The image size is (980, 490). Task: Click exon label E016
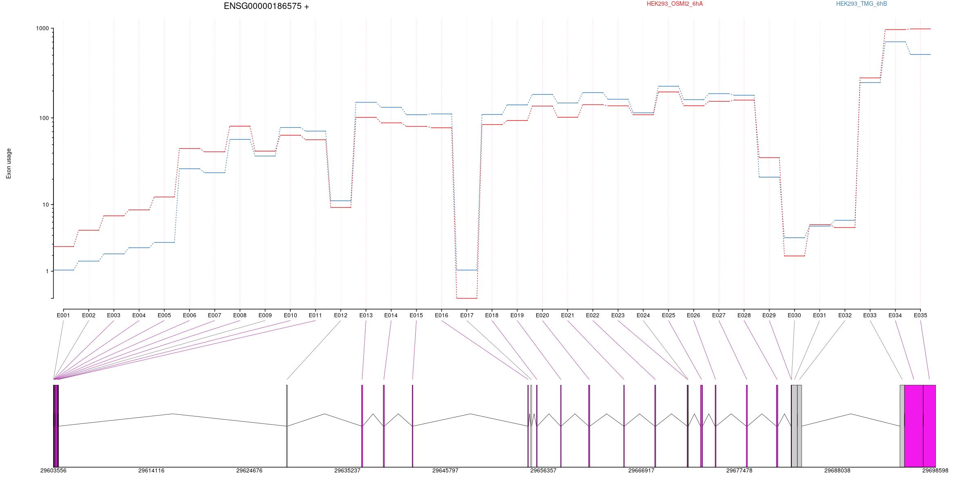pos(441,315)
